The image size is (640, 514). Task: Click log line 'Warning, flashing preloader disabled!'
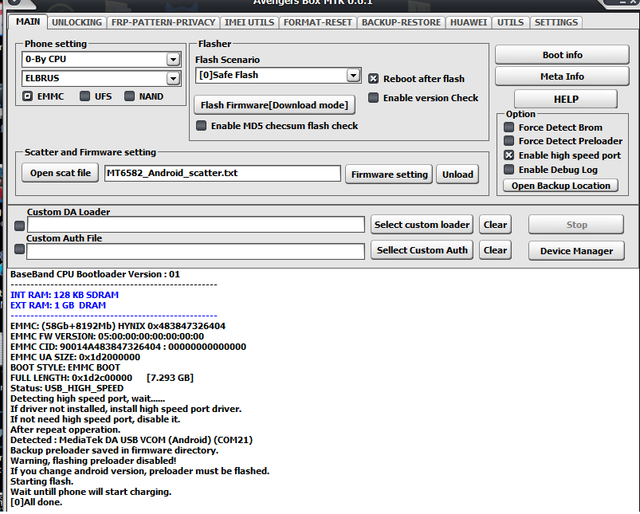tap(93, 461)
